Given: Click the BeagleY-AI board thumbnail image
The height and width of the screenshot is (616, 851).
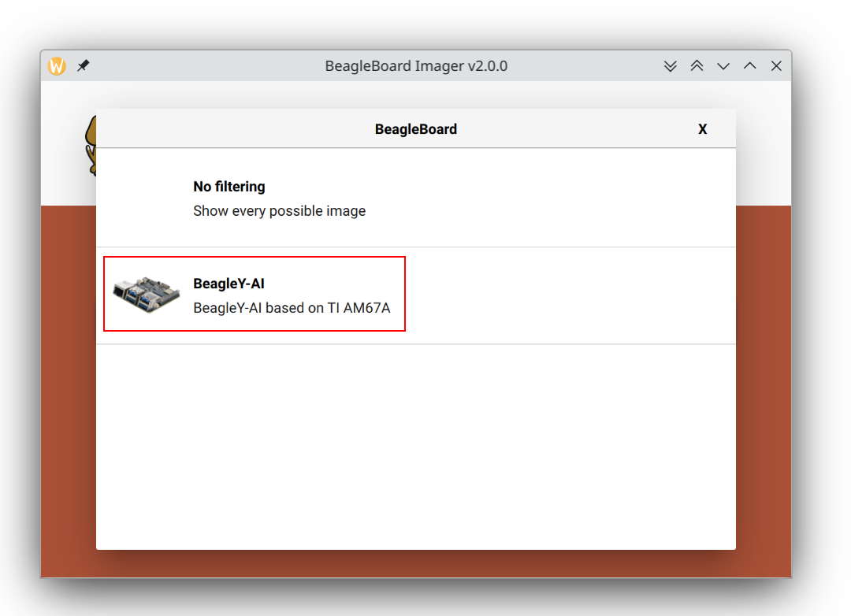Looking at the screenshot, I should point(146,294).
